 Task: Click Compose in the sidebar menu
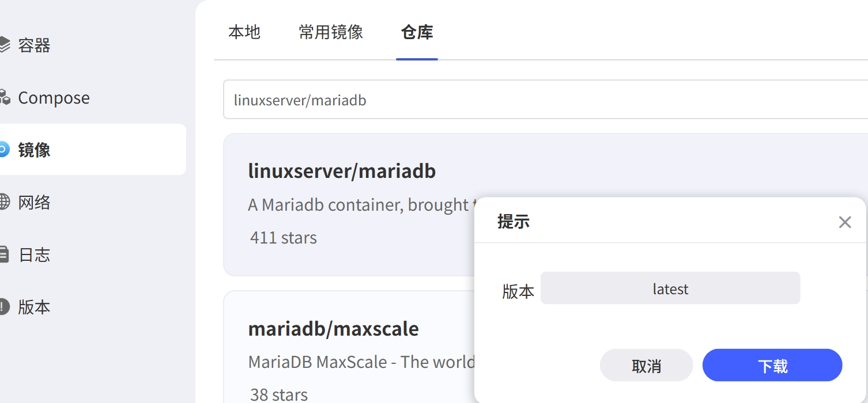point(54,97)
